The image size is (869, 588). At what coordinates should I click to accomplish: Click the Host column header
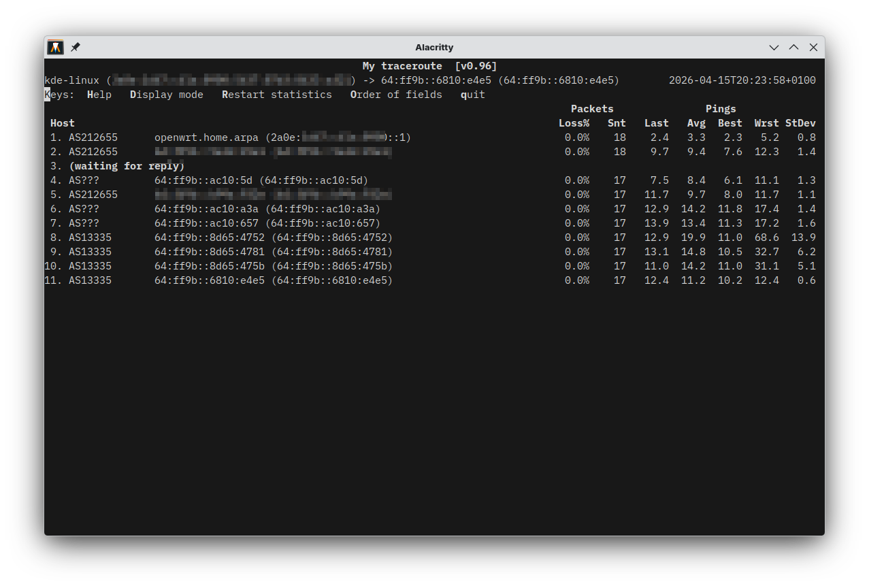(63, 123)
